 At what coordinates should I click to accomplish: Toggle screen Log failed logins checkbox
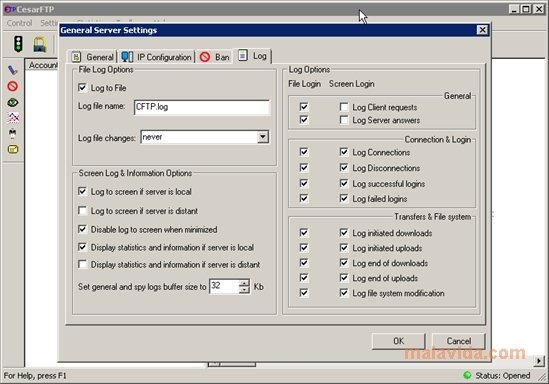(x=344, y=198)
